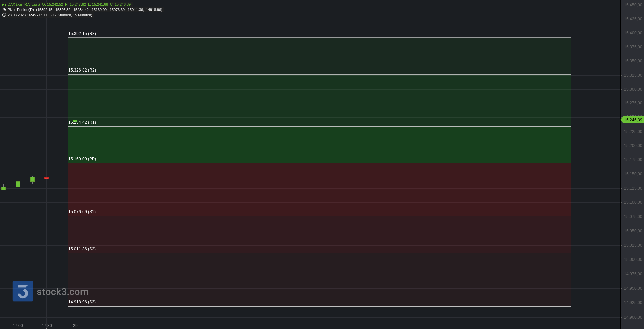644x329 pixels.
Task: Click the clock icon before the date range
Action: click(x=4, y=15)
